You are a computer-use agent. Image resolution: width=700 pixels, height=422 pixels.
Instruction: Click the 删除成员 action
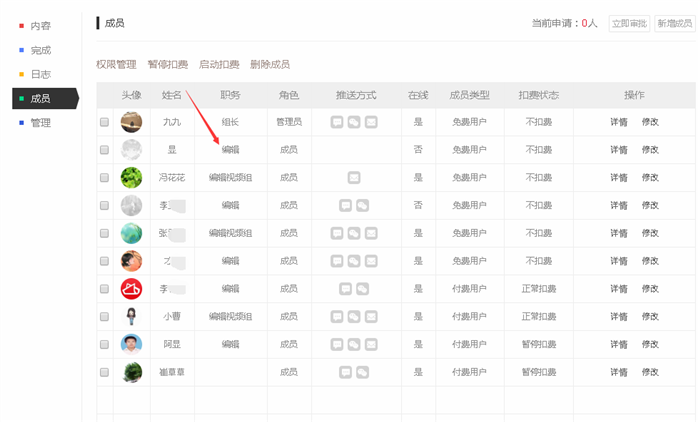pyautogui.click(x=270, y=64)
